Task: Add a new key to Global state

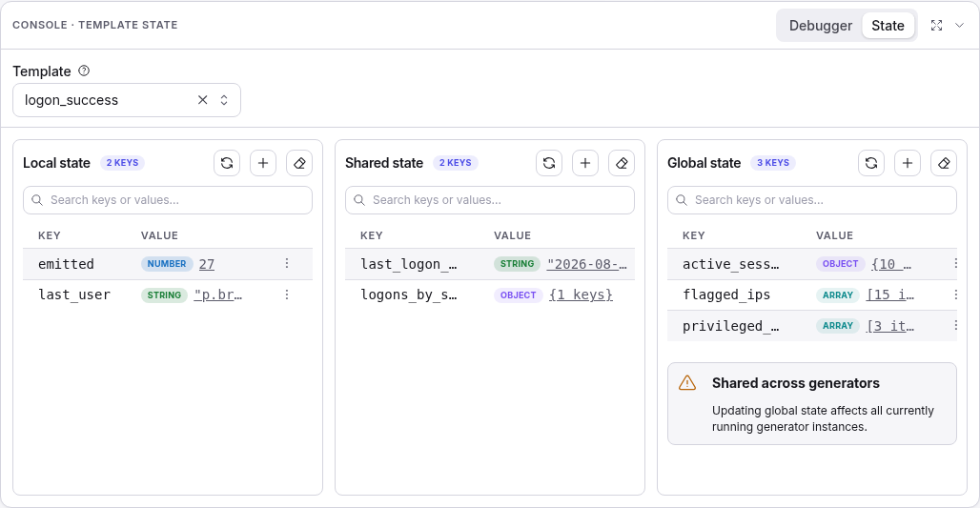Action: tap(908, 163)
